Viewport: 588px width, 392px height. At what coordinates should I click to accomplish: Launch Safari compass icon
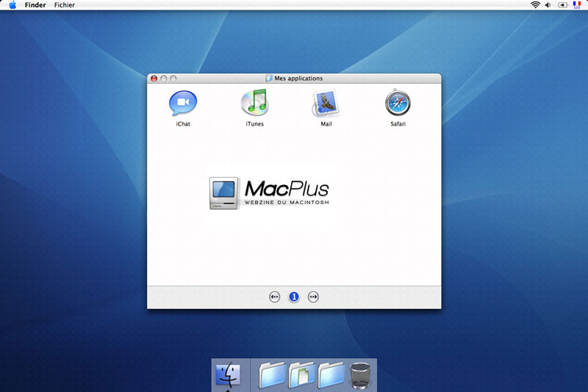point(398,103)
